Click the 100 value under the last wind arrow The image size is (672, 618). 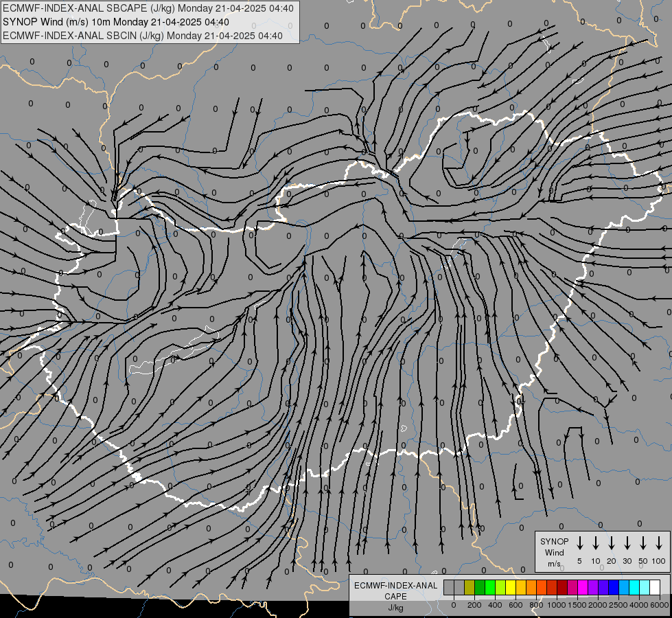[x=659, y=561]
